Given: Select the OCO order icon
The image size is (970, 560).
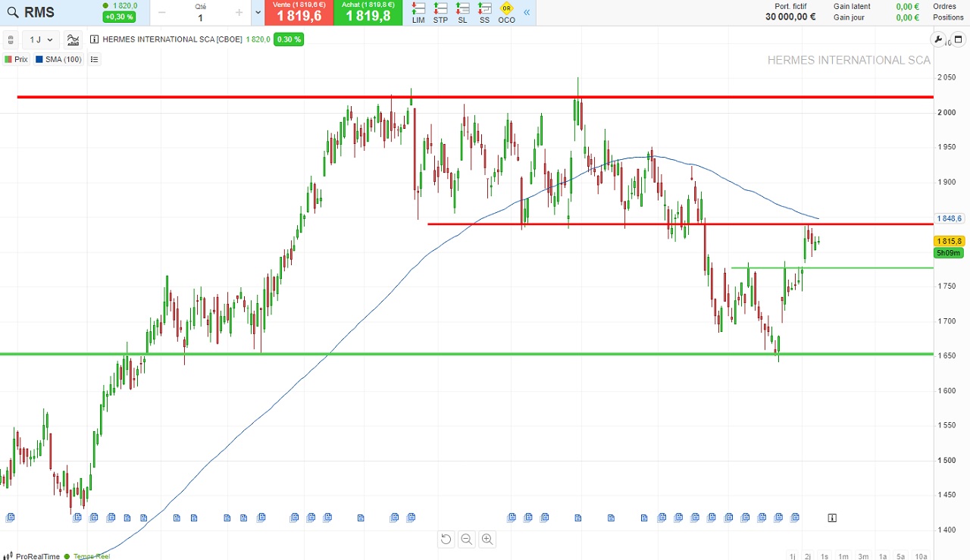Looking at the screenshot, I should coord(506,13).
